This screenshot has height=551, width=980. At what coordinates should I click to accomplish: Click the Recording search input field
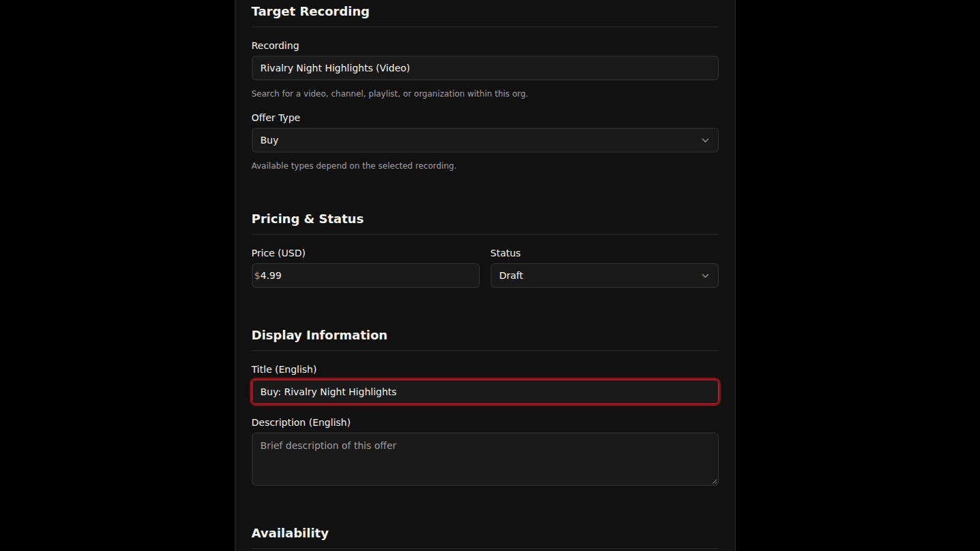(485, 68)
